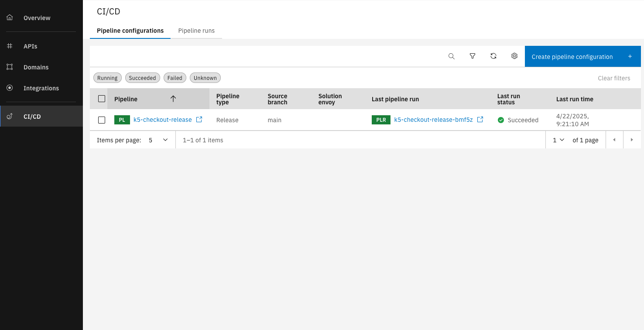Open external link icon beside k5-checkout-release-bmf5z
Viewport: 644px width, 330px height.
pyautogui.click(x=480, y=120)
